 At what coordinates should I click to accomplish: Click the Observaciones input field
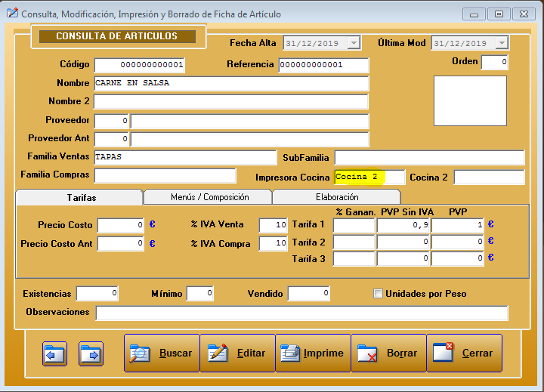coord(301,313)
